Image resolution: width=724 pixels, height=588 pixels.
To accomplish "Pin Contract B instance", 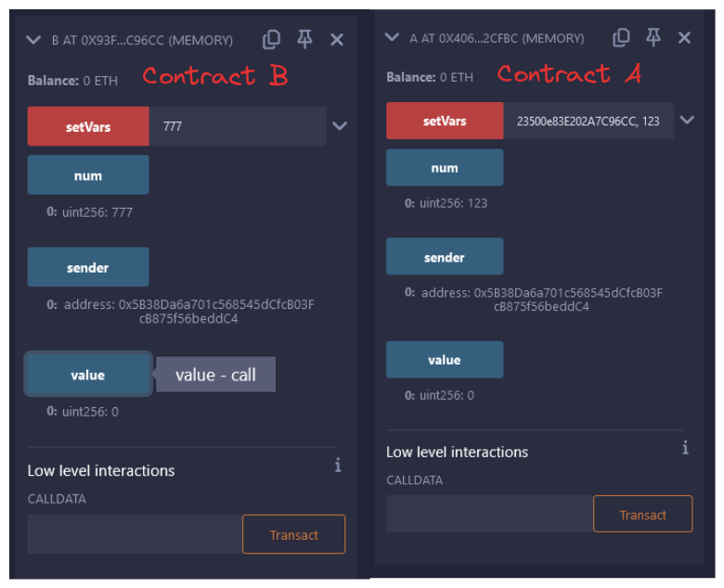I will pos(304,39).
